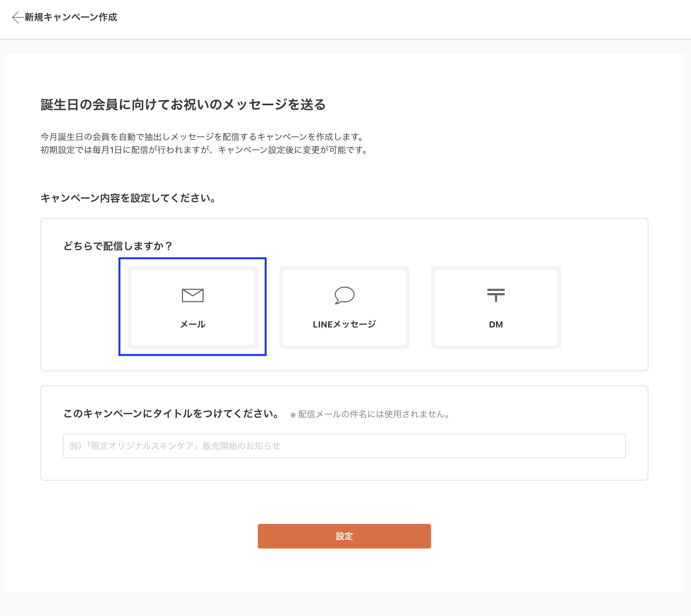Click the heading 誕生日の会員に向けてお祝いのメッセージを送る
The image size is (691, 616).
(x=183, y=105)
